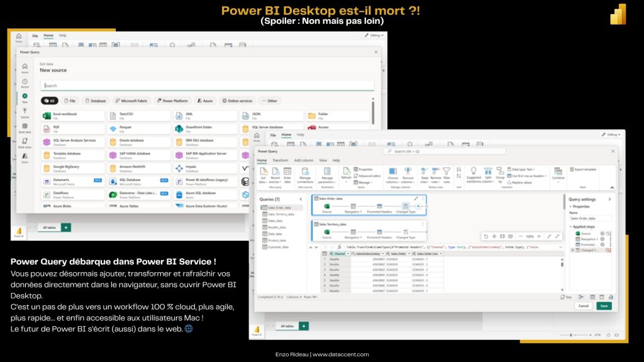
Task: Open Blank query from left sidebar
Action: [25, 142]
